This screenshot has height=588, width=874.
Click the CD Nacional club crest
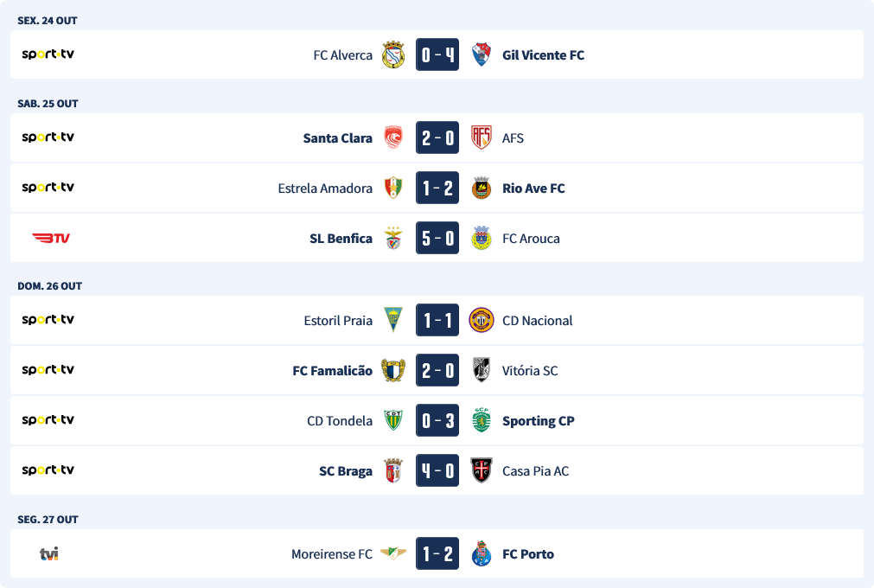(x=482, y=321)
